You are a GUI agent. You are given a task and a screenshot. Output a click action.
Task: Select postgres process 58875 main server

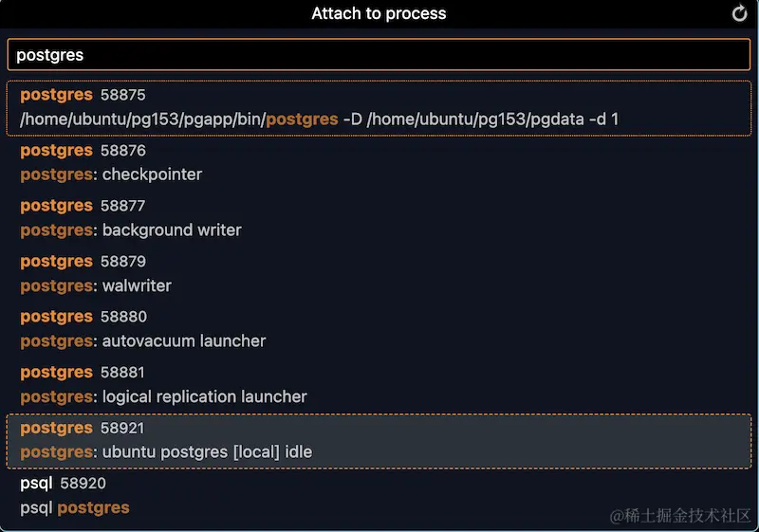point(379,108)
